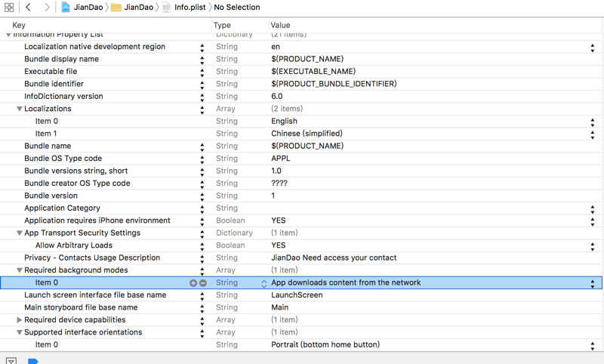Open Allow Arbitrary Loads YES/NO value dropdown

coord(592,246)
